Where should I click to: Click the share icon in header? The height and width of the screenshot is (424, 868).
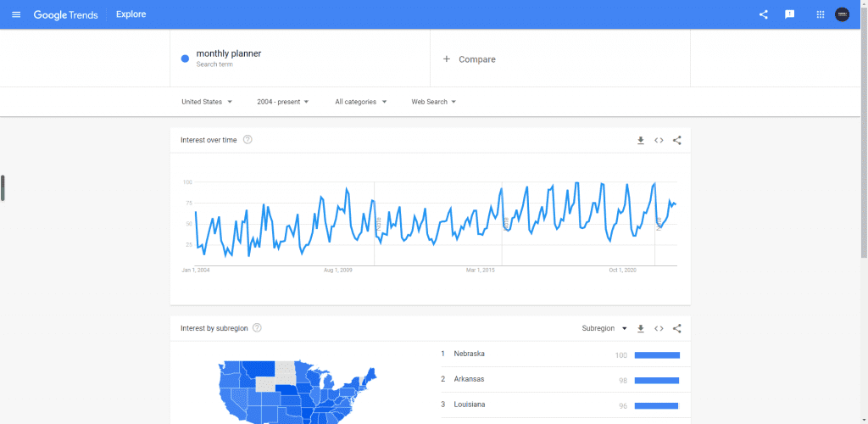(x=763, y=14)
